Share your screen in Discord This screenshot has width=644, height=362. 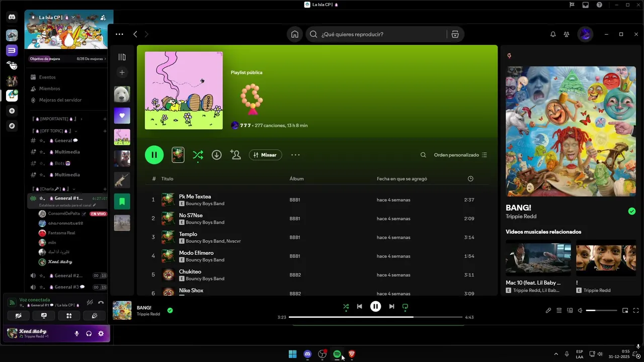tap(44, 316)
